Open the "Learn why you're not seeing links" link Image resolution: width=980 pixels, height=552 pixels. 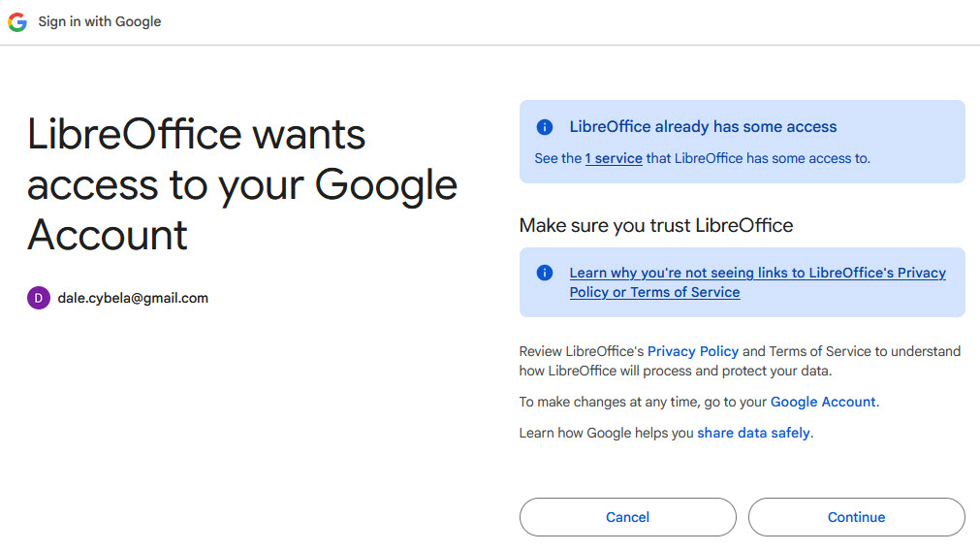click(757, 282)
